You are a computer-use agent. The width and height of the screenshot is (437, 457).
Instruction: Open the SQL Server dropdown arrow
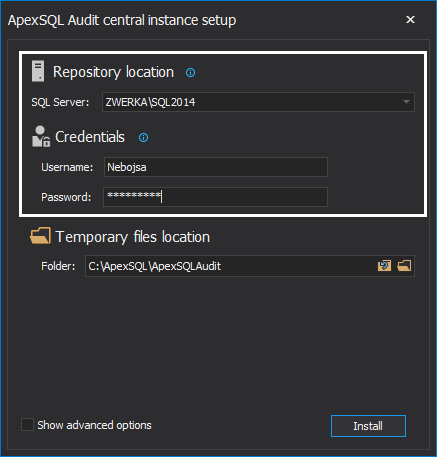[406, 102]
